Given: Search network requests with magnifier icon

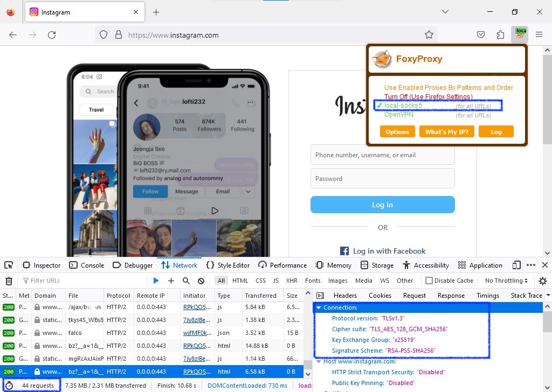Looking at the screenshot, I should 186,281.
